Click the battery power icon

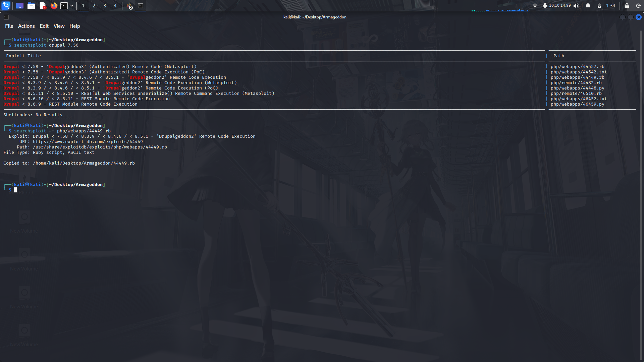(x=599, y=6)
